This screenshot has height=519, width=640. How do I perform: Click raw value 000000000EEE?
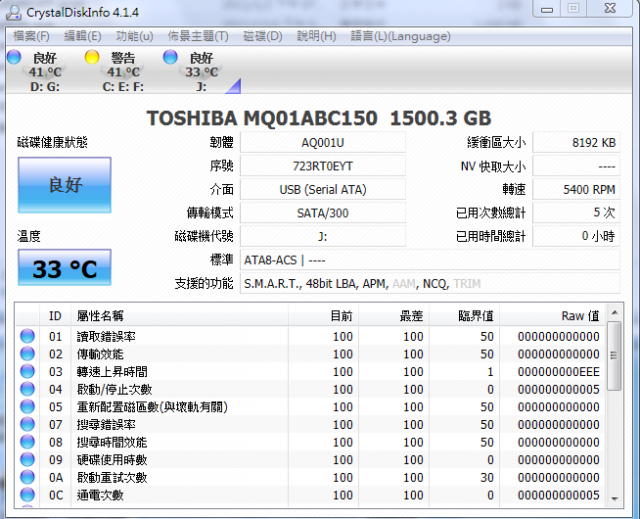[558, 371]
